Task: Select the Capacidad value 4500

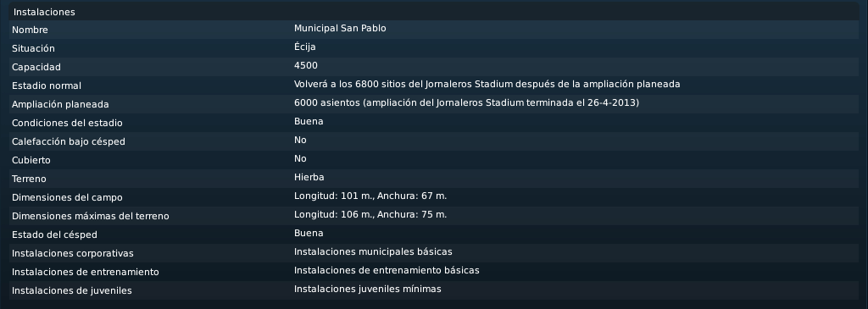Action: [305, 66]
